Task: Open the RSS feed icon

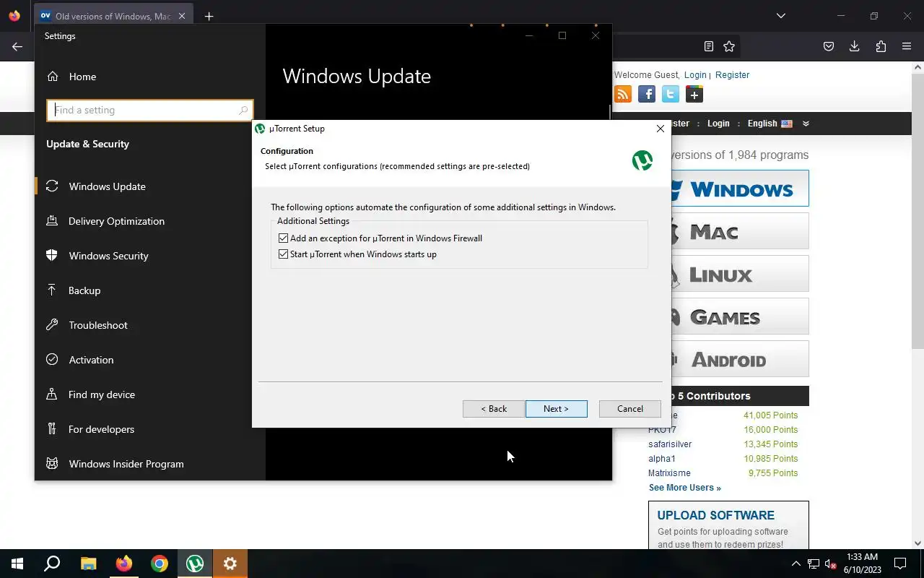Action: (x=622, y=94)
